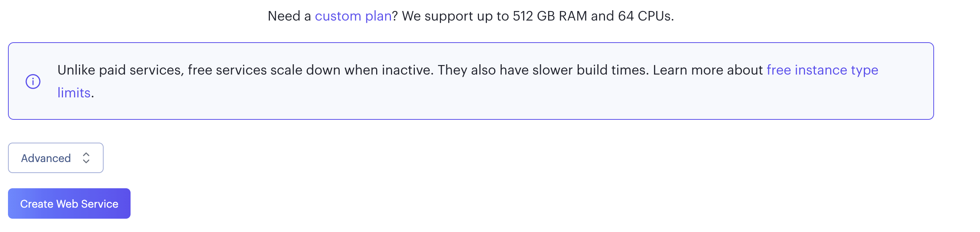Click "free" in the instance type link
The height and width of the screenshot is (232, 980).
[x=778, y=70]
